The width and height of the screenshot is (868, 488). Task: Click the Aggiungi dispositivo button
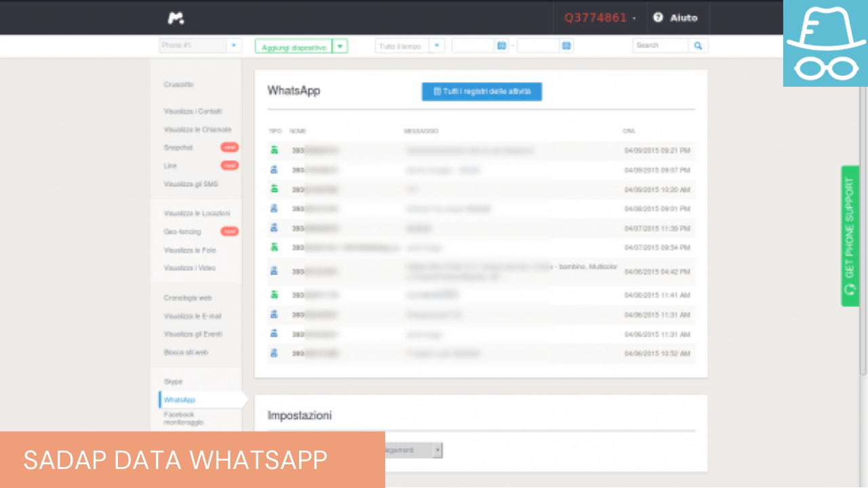[294, 46]
